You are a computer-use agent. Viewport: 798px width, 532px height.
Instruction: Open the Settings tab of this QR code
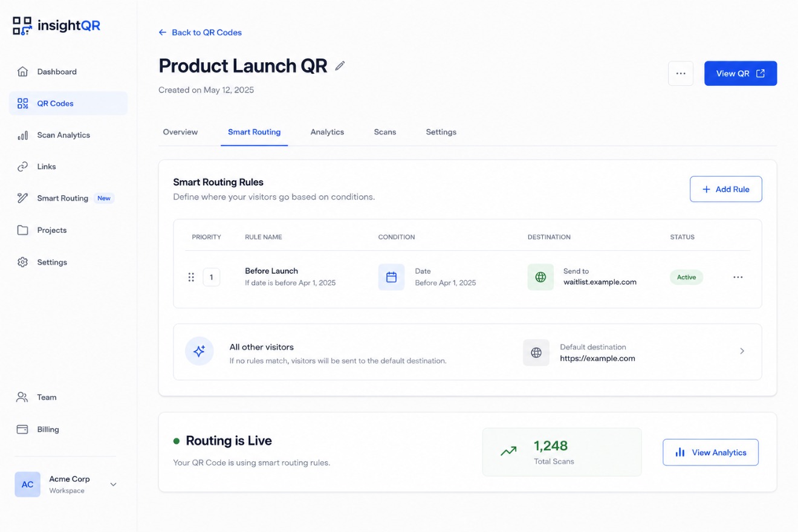click(441, 132)
